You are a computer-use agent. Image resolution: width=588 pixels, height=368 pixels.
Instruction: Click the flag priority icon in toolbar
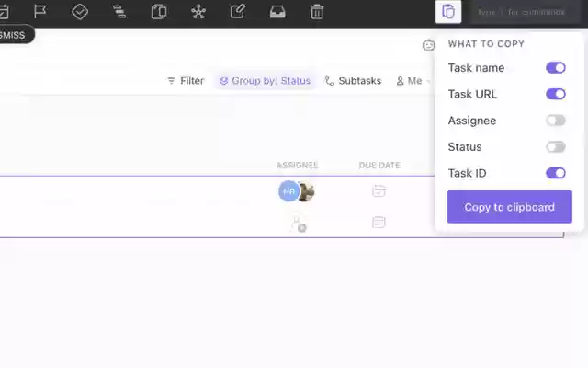[40, 12]
